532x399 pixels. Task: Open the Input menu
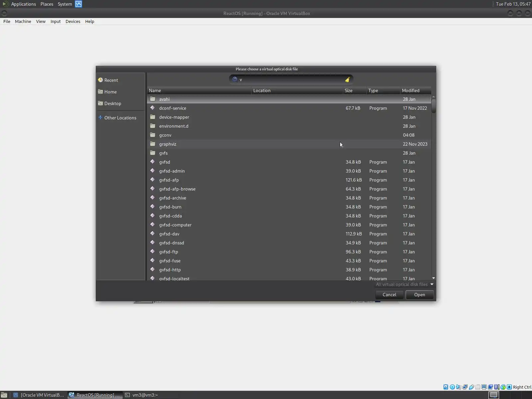coord(56,21)
